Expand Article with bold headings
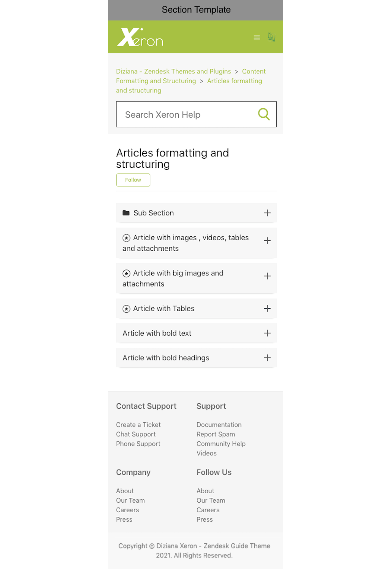 (x=267, y=358)
